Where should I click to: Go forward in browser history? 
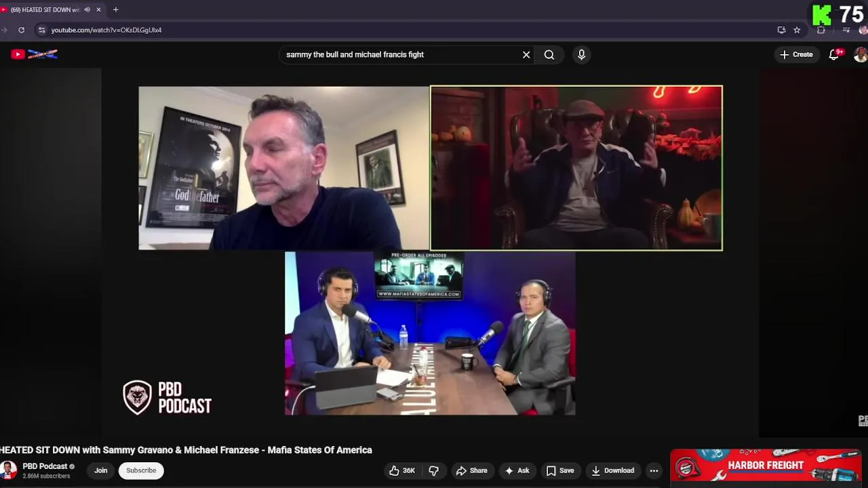(3, 30)
